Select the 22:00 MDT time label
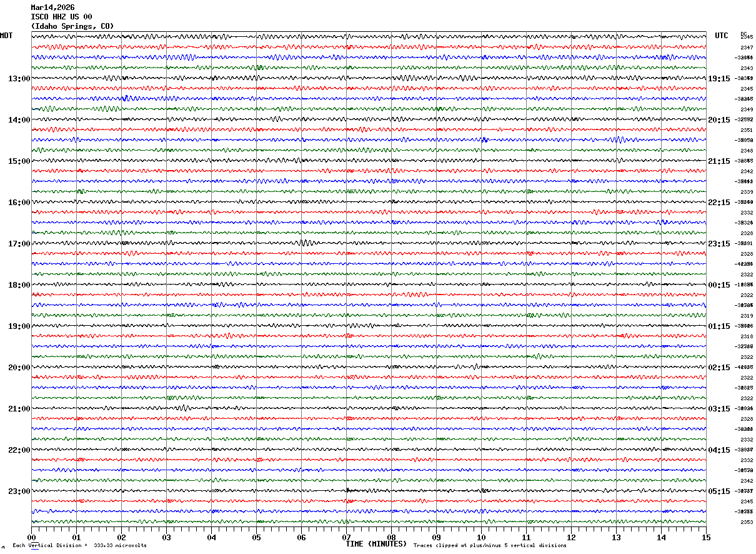The height and width of the screenshot is (554, 756). pyautogui.click(x=19, y=450)
